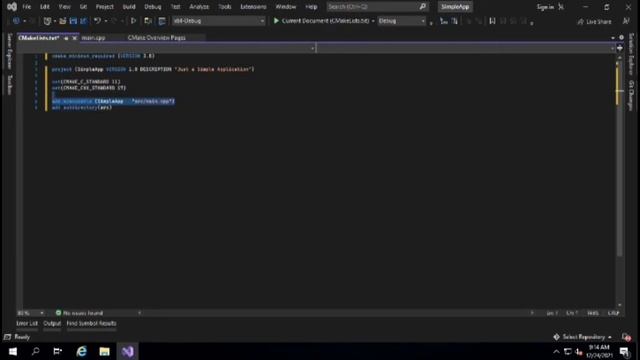
Task: Click the notifications icon in status bar
Action: [626, 337]
